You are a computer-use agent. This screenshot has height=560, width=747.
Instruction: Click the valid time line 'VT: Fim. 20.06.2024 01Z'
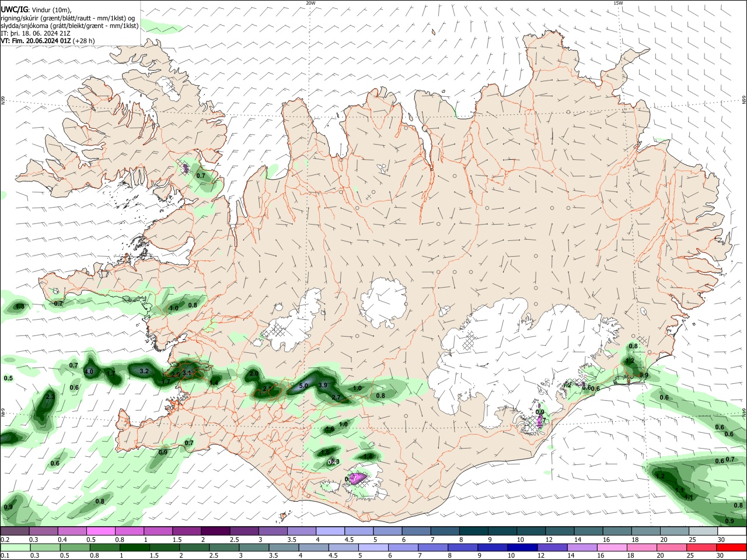click(x=37, y=41)
